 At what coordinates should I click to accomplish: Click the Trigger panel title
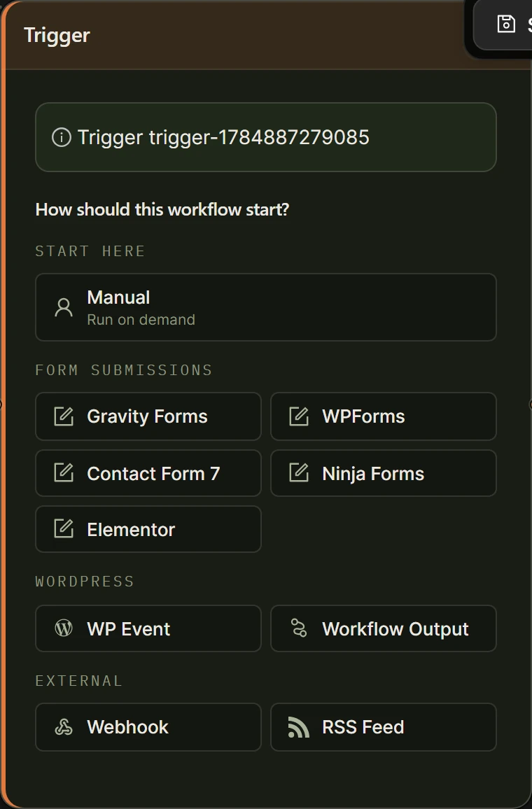(x=57, y=36)
